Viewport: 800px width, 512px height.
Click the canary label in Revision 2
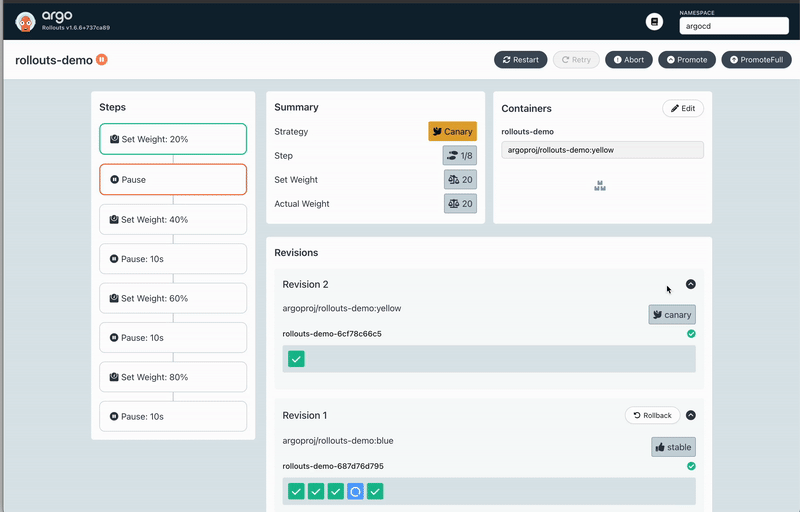pos(672,315)
